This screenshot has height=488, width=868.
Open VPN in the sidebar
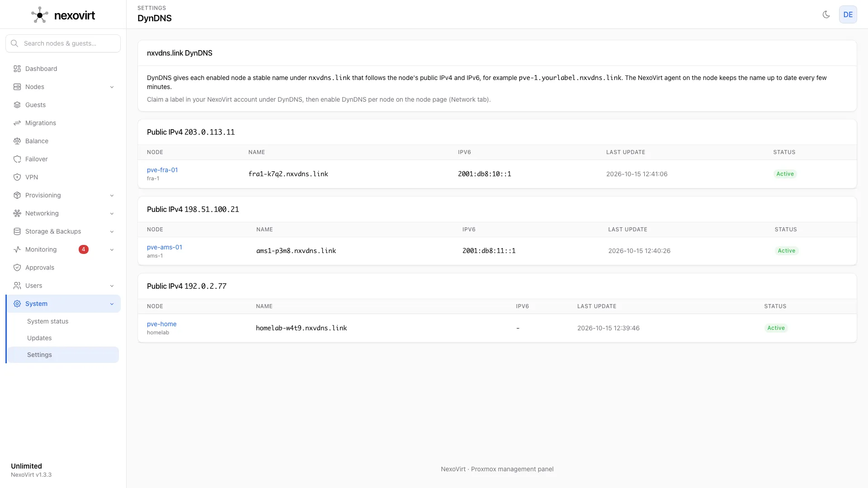[x=63, y=177]
